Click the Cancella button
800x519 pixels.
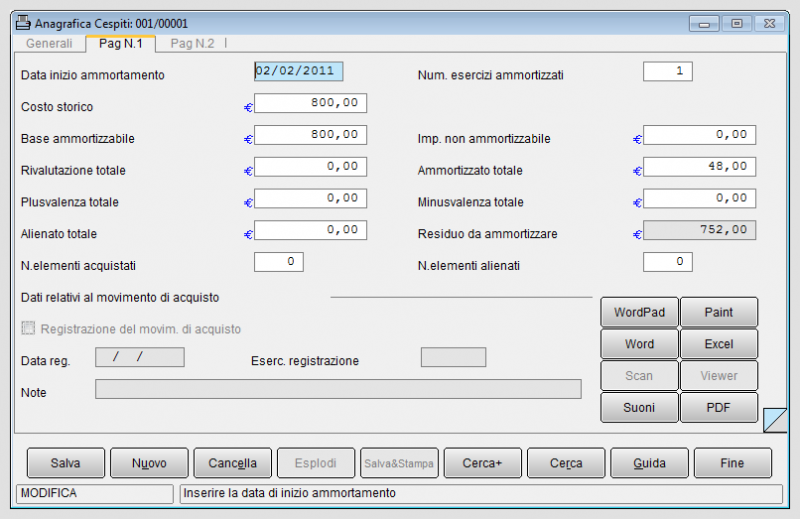click(233, 463)
